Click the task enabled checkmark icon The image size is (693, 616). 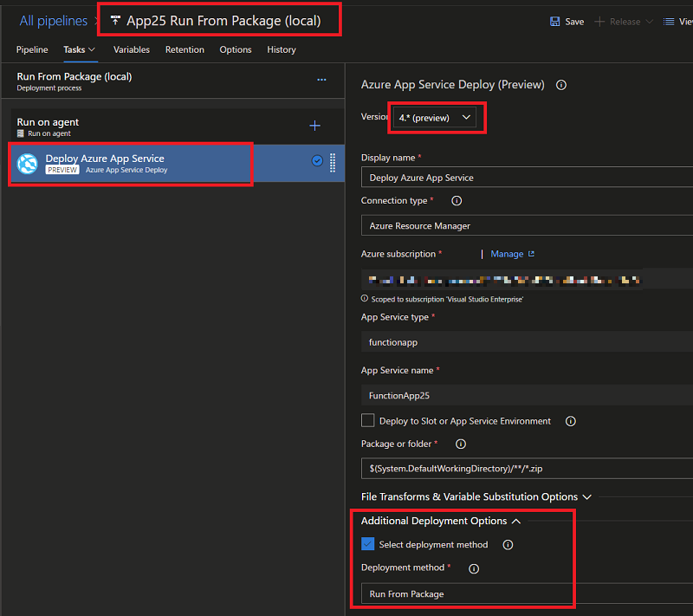317,161
